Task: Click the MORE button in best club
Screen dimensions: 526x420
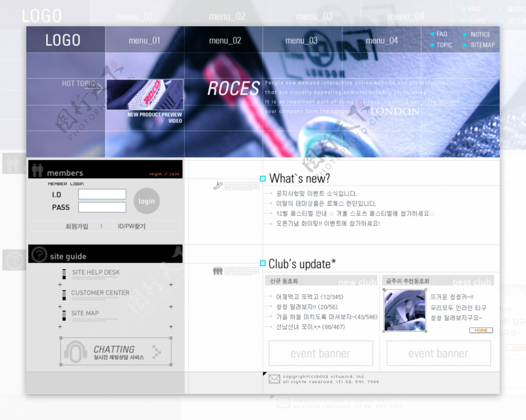Action: point(481,330)
